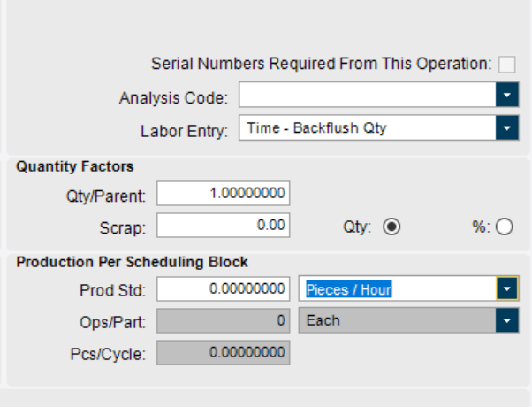
Task: Enable Serial Numbers Required From This Operation checkbox
Action: pyautogui.click(x=507, y=64)
